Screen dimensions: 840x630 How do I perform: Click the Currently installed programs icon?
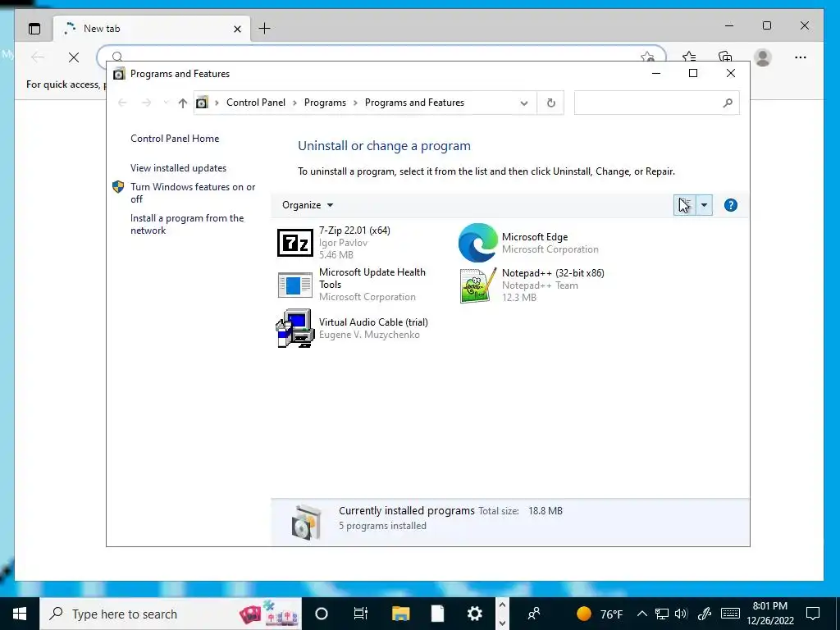(306, 521)
